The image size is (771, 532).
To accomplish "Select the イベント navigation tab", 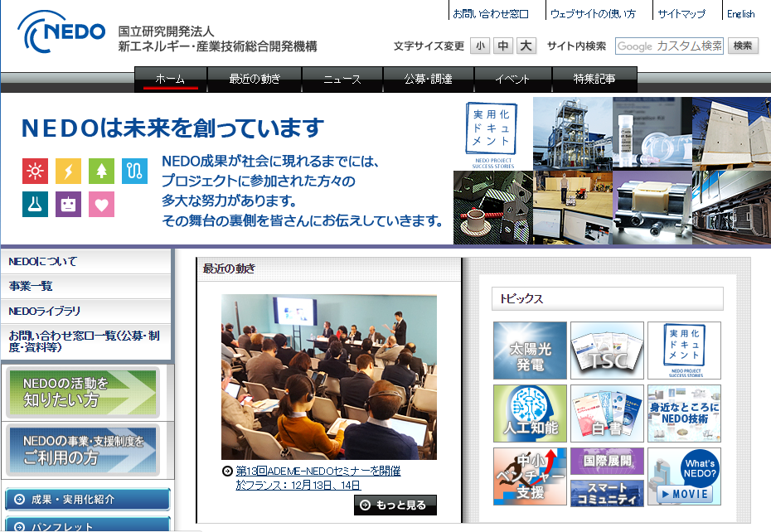I will tap(513, 80).
